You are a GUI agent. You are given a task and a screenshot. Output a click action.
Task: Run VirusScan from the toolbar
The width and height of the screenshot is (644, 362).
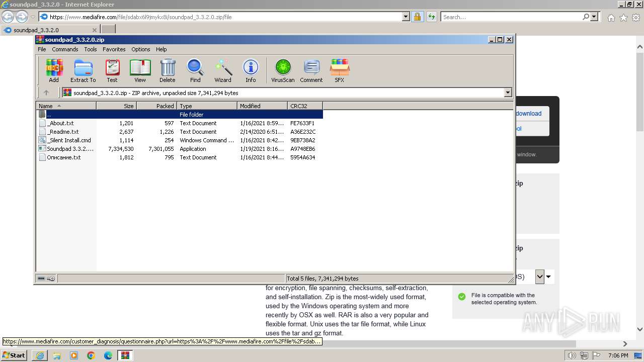pos(283,70)
